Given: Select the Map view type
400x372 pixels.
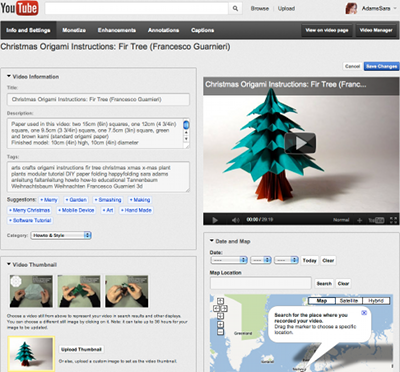Looking at the screenshot, I should [322, 301].
